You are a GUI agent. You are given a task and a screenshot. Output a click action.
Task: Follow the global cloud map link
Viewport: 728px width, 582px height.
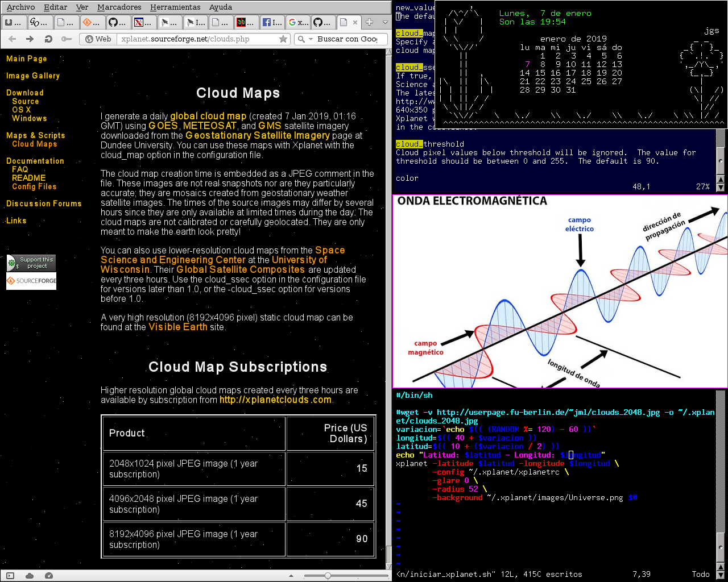click(208, 116)
